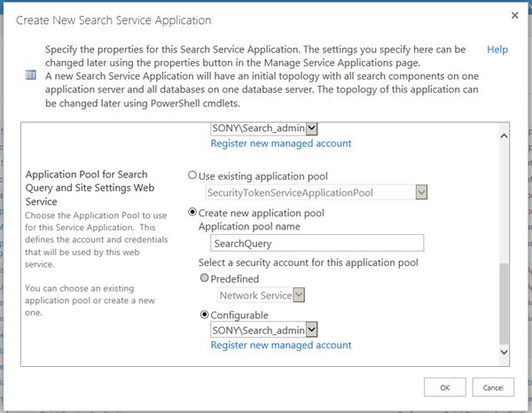Viewport: 532px width, 413px height.
Task: Select Create new application pool option
Action: coord(192,212)
